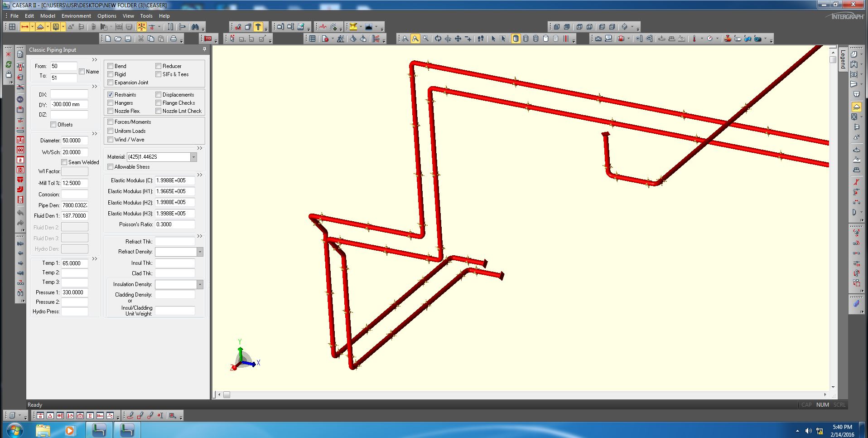Click the Print icon
The image size is (868, 438).
point(173,39)
